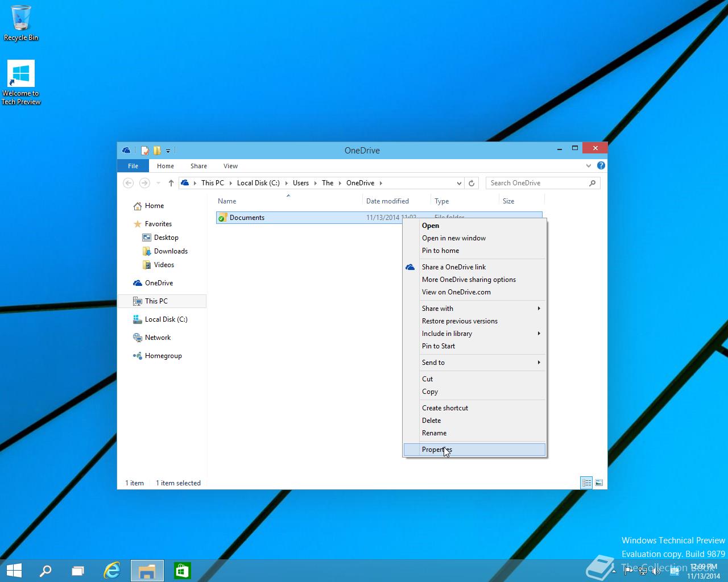
Task: Choose Pin to Start
Action: pyautogui.click(x=474, y=346)
